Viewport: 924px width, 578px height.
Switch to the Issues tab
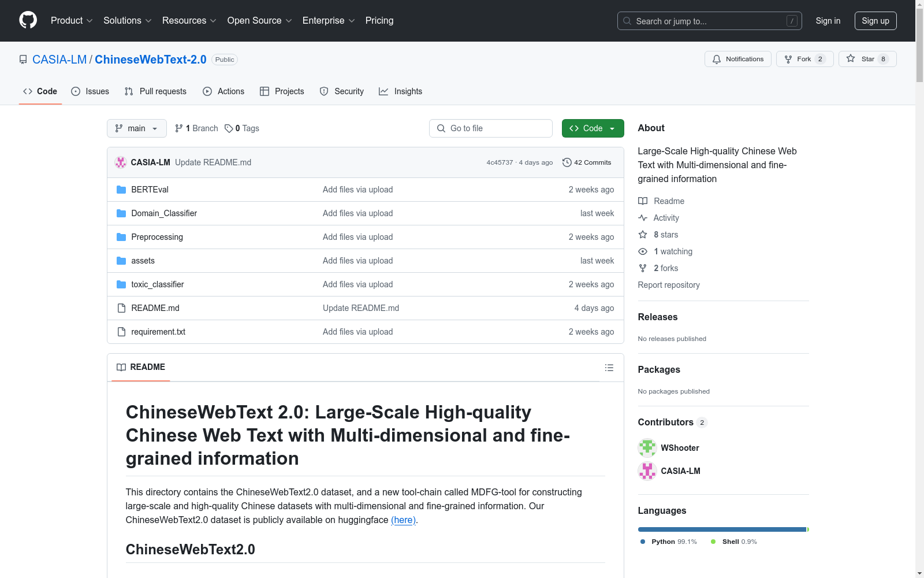pyautogui.click(x=90, y=91)
